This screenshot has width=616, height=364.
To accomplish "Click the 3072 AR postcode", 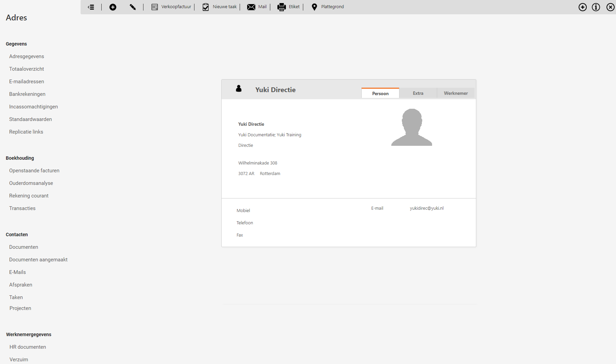I will pyautogui.click(x=246, y=174).
